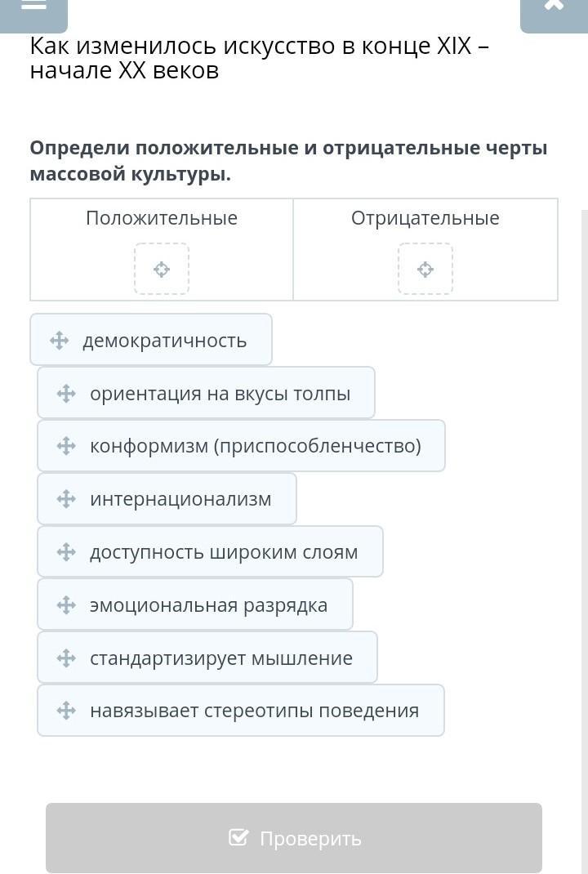Grab move handle of ориентация на вкусы толпы

[66, 394]
